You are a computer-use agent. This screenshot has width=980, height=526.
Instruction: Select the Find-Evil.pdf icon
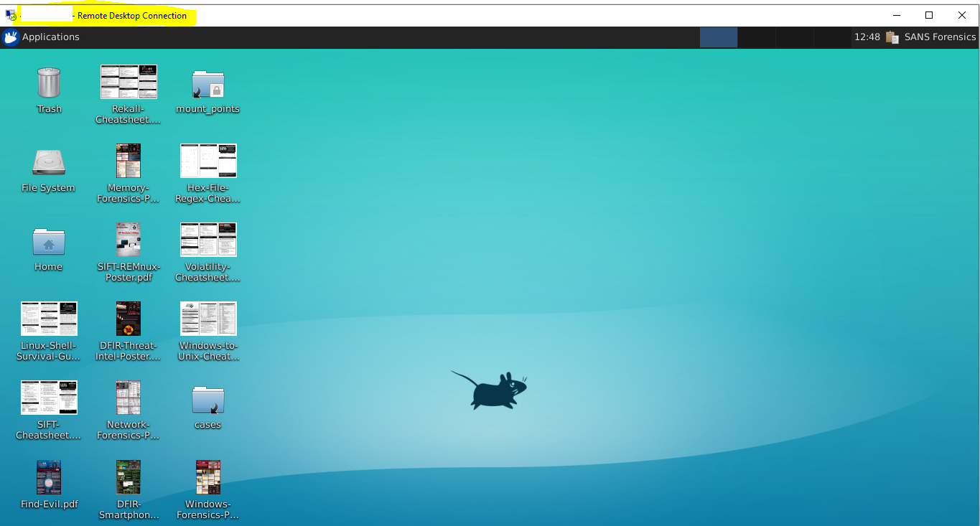coord(49,477)
